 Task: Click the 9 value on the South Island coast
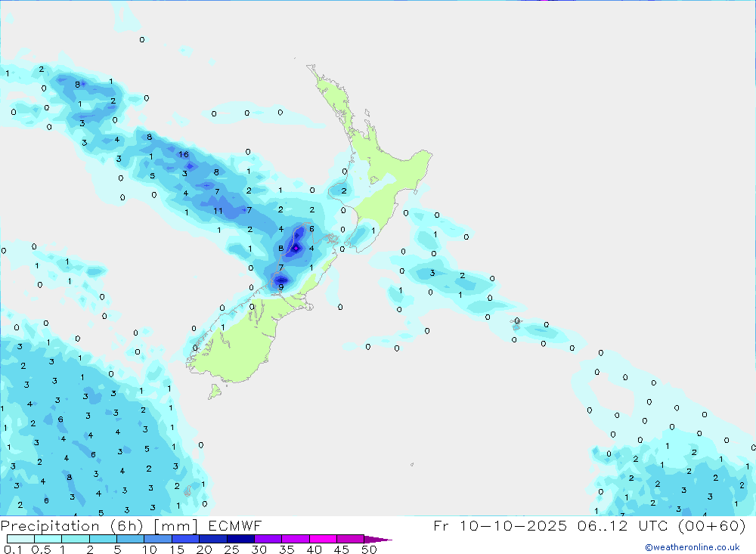tap(280, 287)
